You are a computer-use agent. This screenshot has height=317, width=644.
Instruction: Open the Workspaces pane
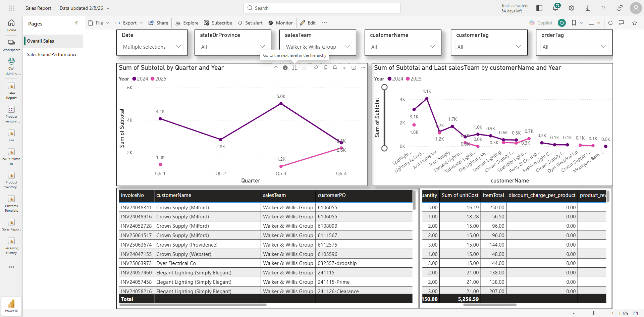pos(11,45)
